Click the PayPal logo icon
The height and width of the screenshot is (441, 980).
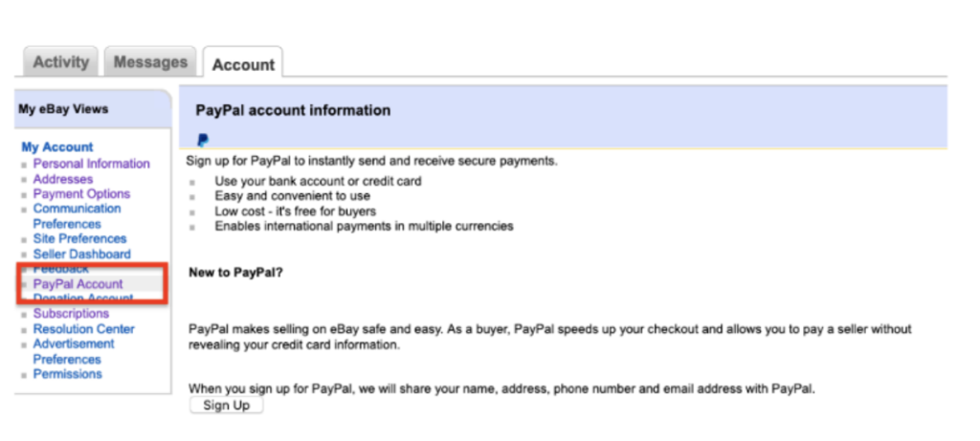203,140
